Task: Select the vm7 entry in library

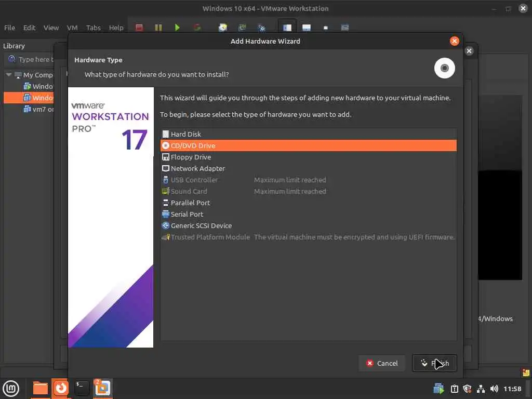Action: pyautogui.click(x=38, y=109)
